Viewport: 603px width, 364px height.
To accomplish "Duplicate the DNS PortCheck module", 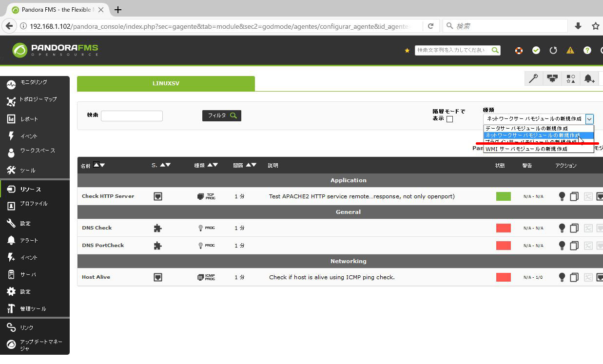I will pyautogui.click(x=574, y=246).
